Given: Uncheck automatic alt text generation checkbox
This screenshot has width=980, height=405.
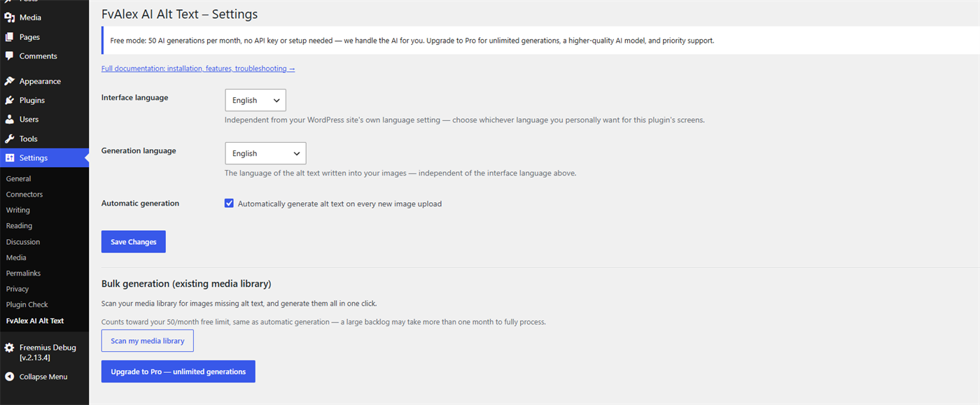Looking at the screenshot, I should [x=229, y=204].
